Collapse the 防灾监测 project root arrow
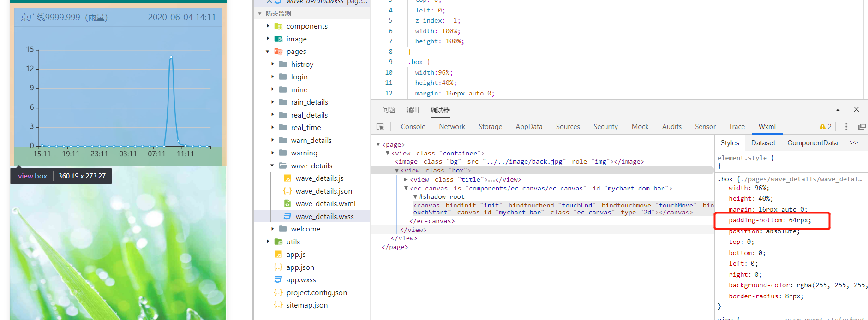The image size is (868, 320). 260,13
